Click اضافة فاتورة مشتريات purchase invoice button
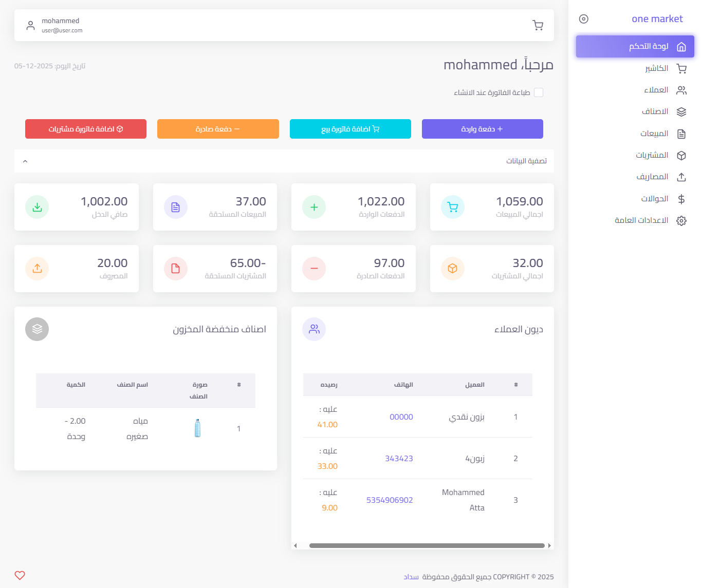The width and height of the screenshot is (702, 588). pos(86,129)
